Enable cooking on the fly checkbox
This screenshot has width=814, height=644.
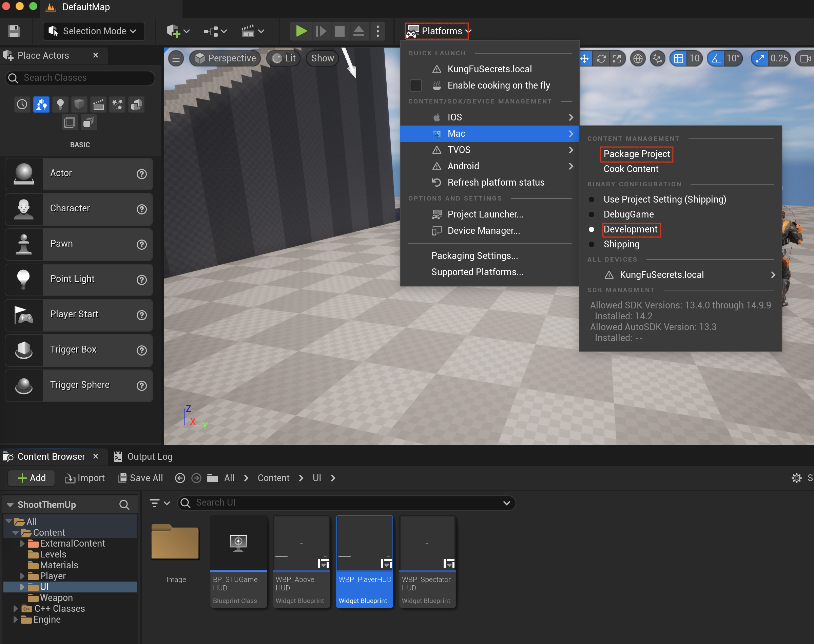click(x=415, y=86)
